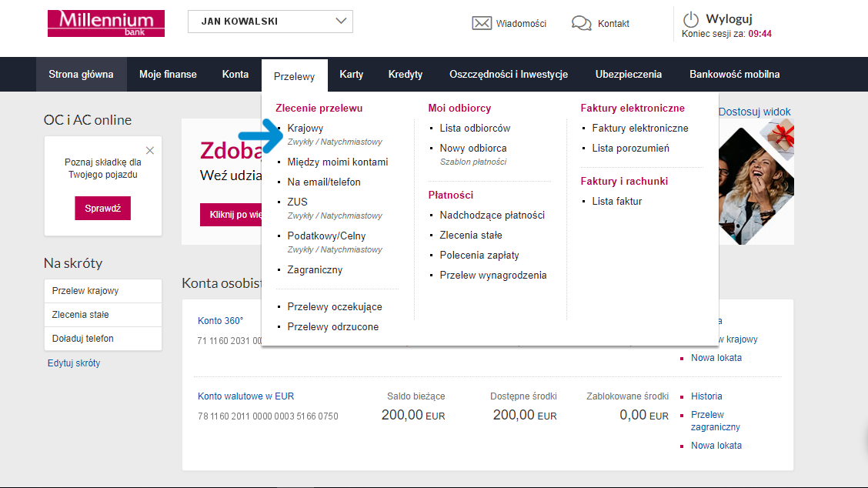Open Edytuj skróty link

[74, 363]
